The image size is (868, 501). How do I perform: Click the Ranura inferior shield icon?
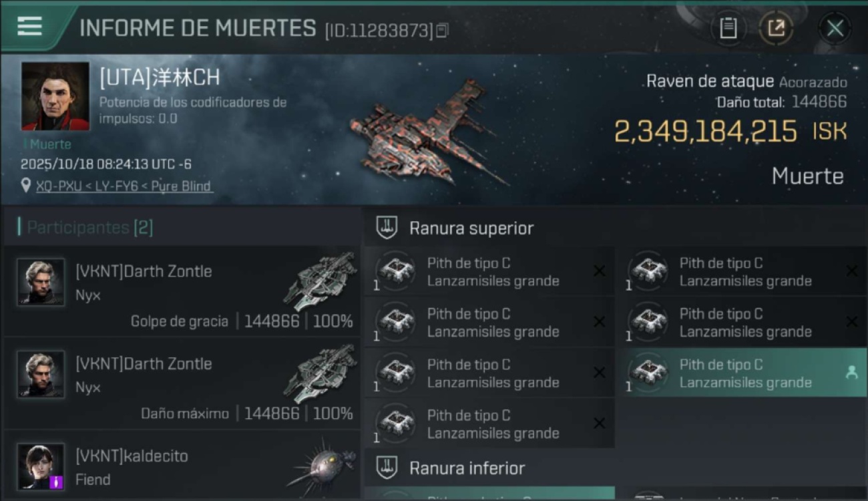(x=387, y=468)
